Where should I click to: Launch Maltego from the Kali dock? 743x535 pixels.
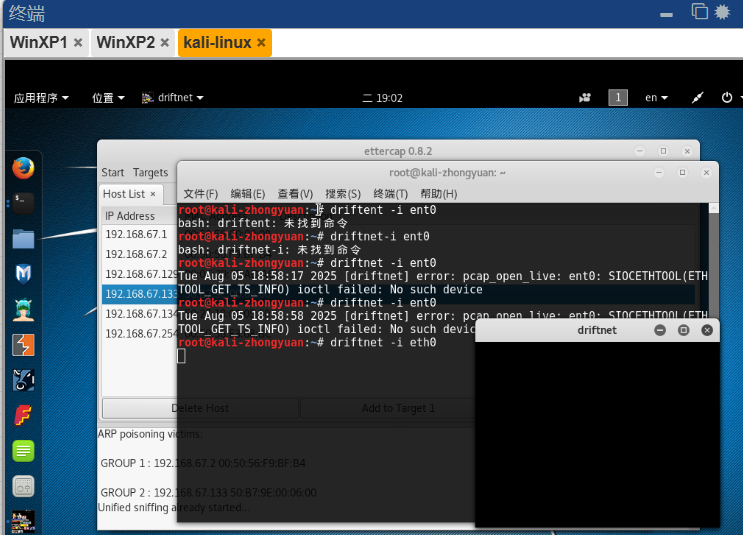click(23, 274)
